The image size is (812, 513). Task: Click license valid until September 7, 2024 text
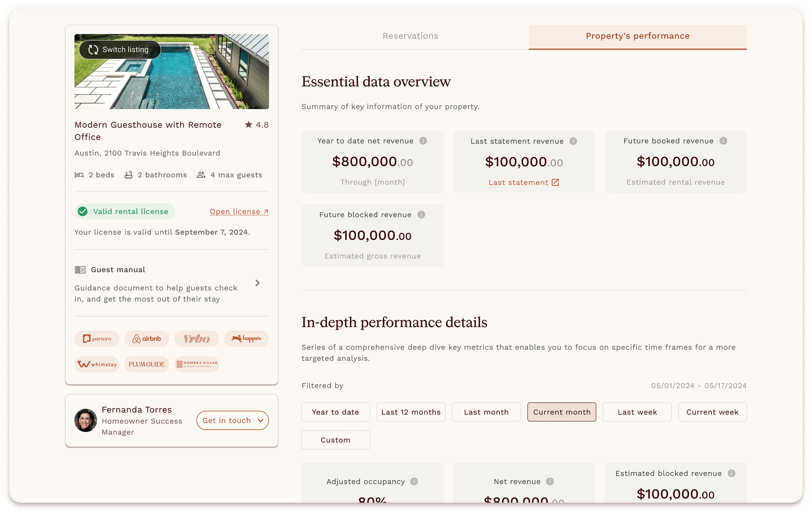pos(162,232)
